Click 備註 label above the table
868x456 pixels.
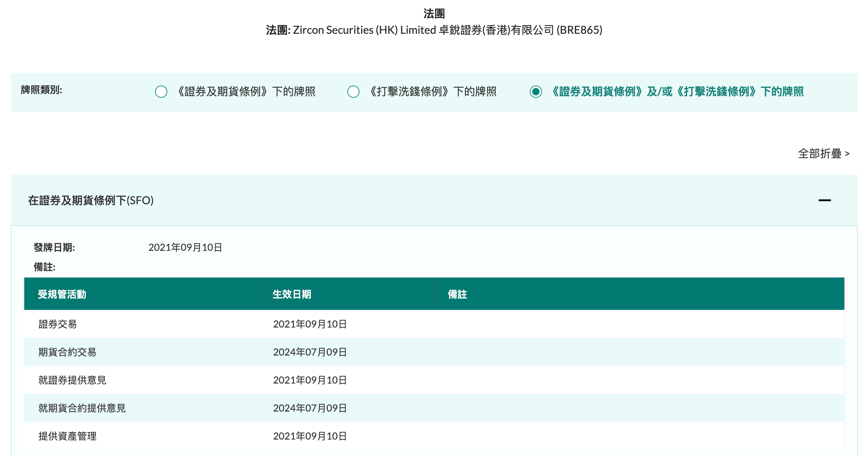(44, 268)
